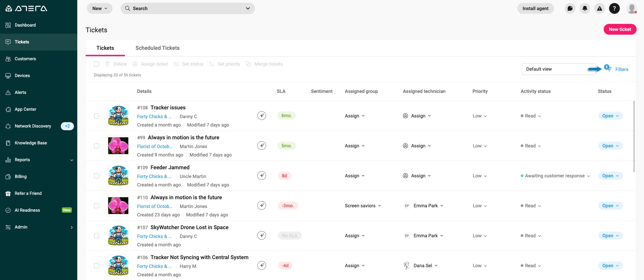The width and height of the screenshot is (644, 280).
Task: Open the Open status dropdown for ticket #99
Action: click(610, 146)
